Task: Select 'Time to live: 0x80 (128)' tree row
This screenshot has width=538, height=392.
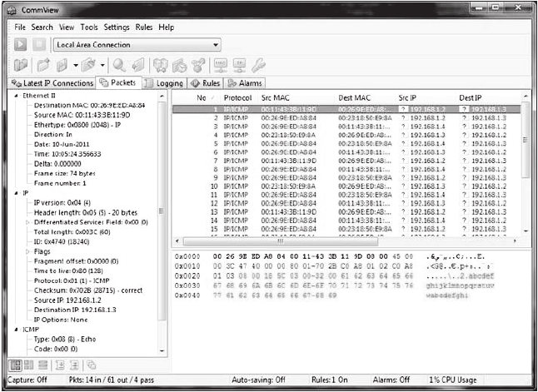Action: click(x=68, y=271)
